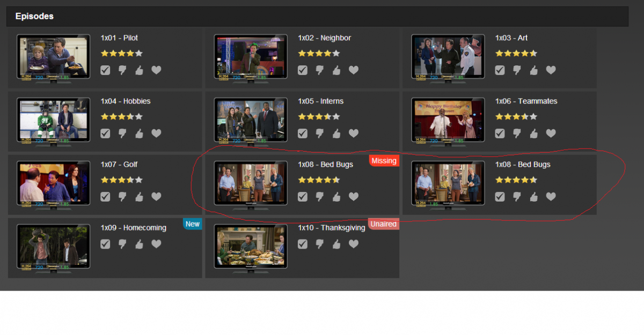Toggle played checkbox for 1x06 - Teammates
Viewport: 644px width, 335px height.
tap(500, 133)
